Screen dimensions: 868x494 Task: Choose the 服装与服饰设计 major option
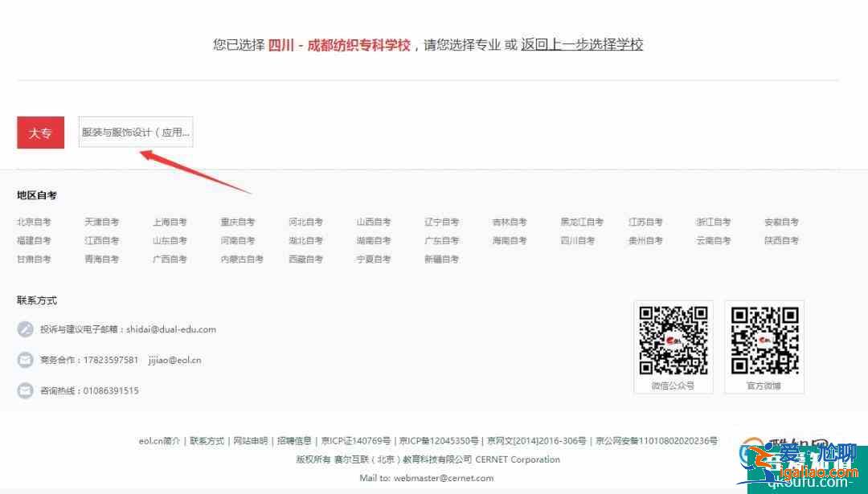pos(136,133)
